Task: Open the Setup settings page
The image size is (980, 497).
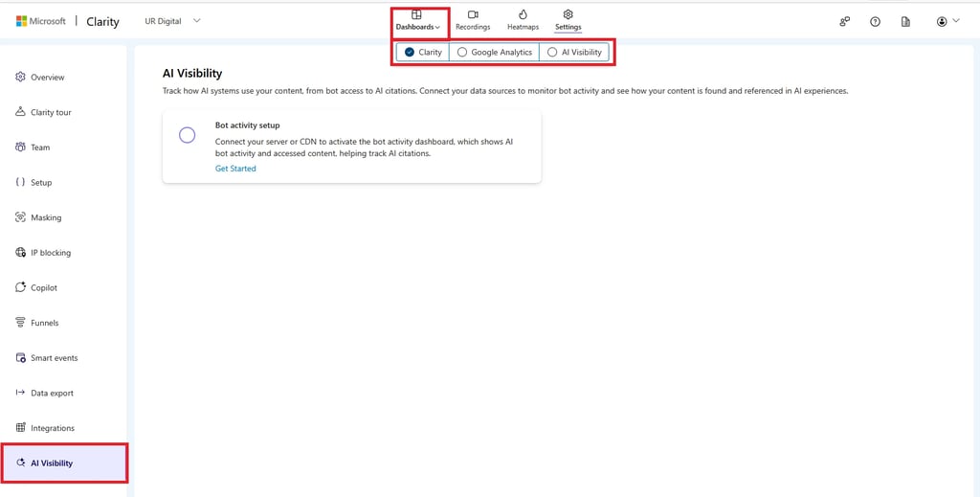Action: pyautogui.click(x=41, y=183)
